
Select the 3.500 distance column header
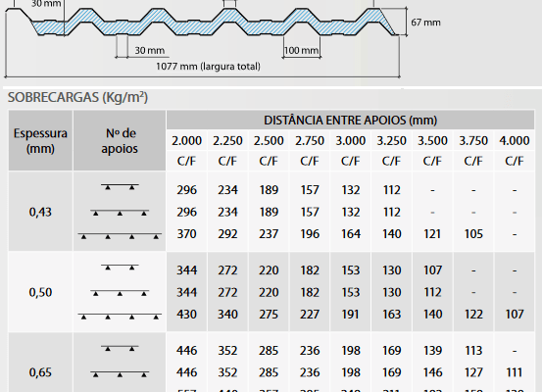tap(432, 141)
